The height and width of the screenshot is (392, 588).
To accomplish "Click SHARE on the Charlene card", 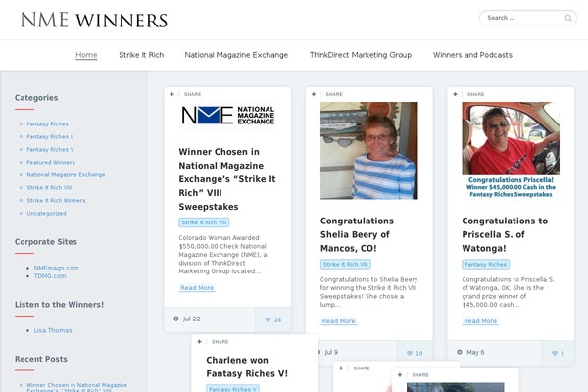I will [x=220, y=342].
